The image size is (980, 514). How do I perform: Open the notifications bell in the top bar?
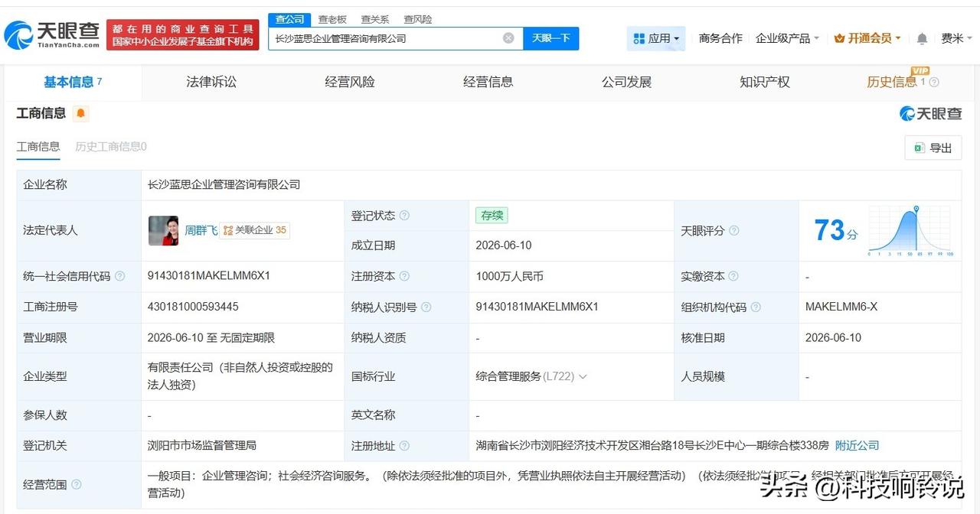[922, 38]
